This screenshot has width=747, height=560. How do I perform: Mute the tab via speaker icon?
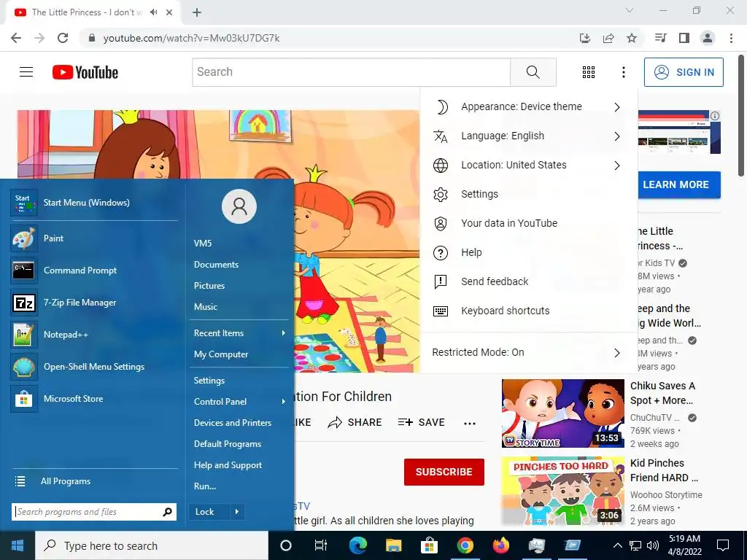click(x=153, y=12)
